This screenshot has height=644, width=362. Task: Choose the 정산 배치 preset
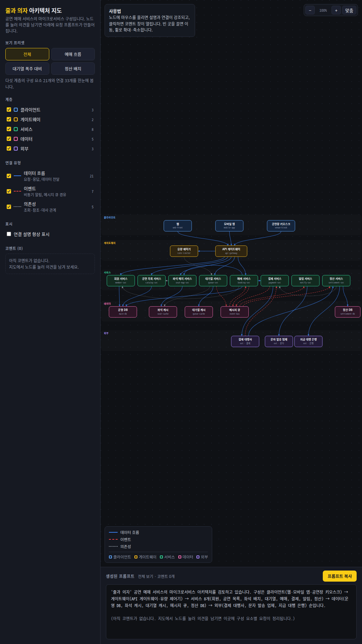point(73,69)
